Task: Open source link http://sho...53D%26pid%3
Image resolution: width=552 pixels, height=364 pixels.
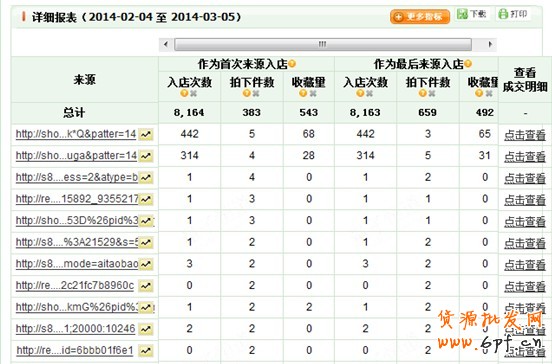Action: pyautogui.click(x=77, y=221)
